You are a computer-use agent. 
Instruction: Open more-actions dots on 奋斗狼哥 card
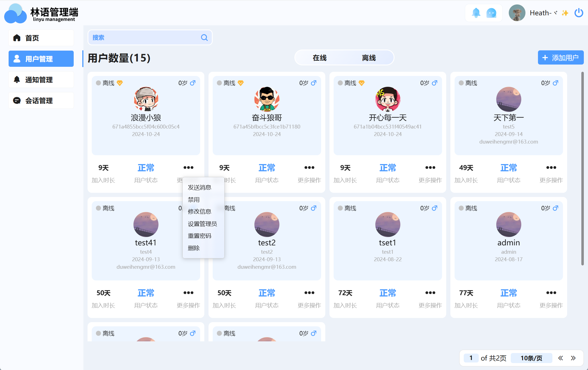(309, 167)
